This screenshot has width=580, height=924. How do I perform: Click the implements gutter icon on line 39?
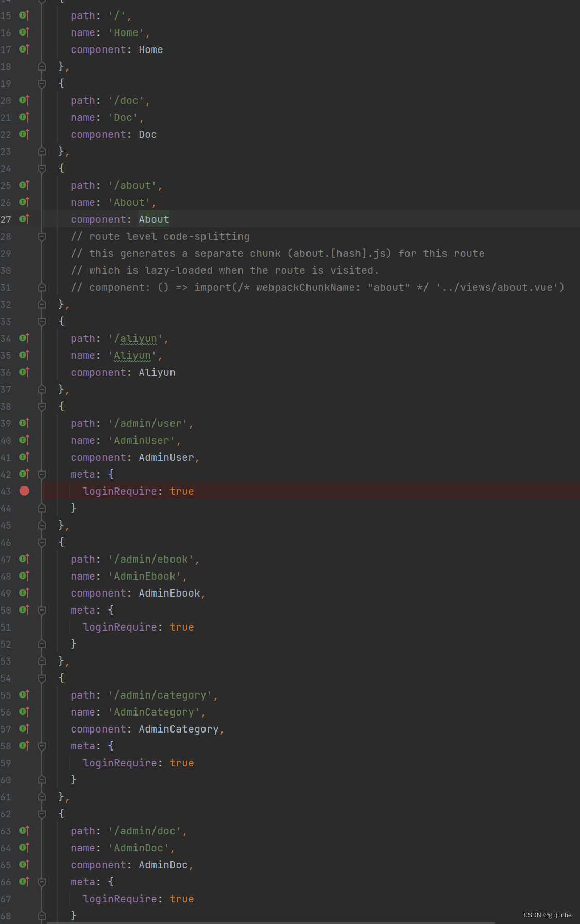point(24,423)
